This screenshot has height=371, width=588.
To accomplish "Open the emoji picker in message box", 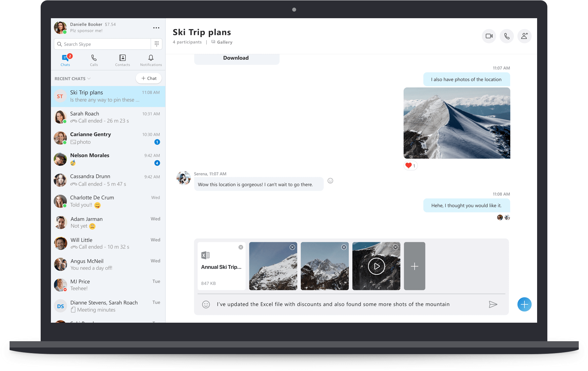I will pyautogui.click(x=206, y=304).
